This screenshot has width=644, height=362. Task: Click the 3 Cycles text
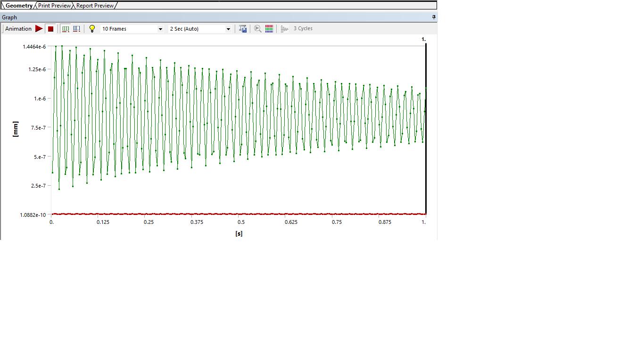point(303,29)
